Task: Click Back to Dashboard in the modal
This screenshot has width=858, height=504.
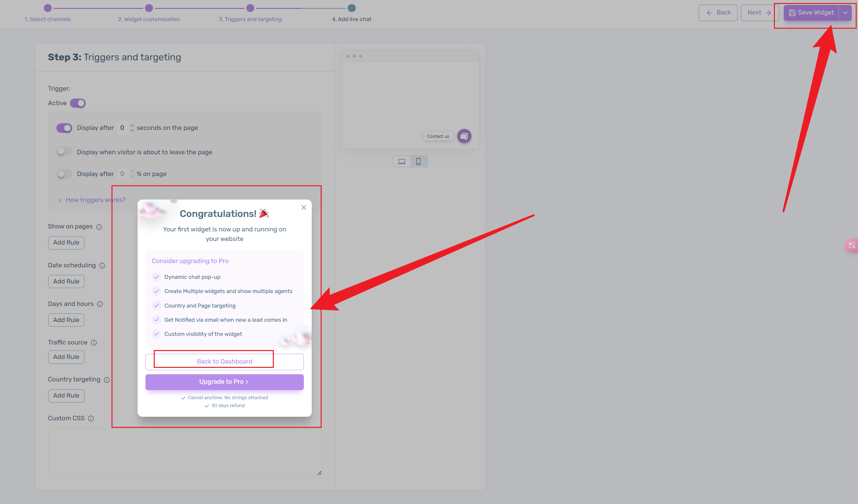Action: click(224, 361)
